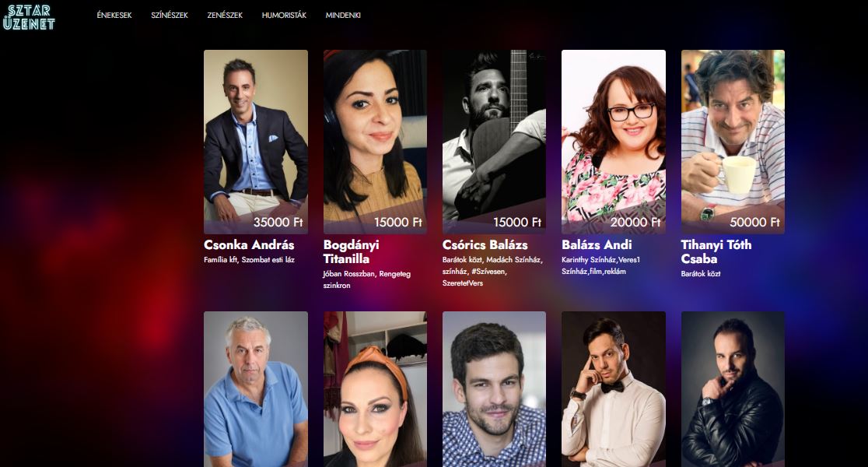This screenshot has height=467, width=868.
Task: Open the Énekesek menu item
Action: (x=114, y=16)
